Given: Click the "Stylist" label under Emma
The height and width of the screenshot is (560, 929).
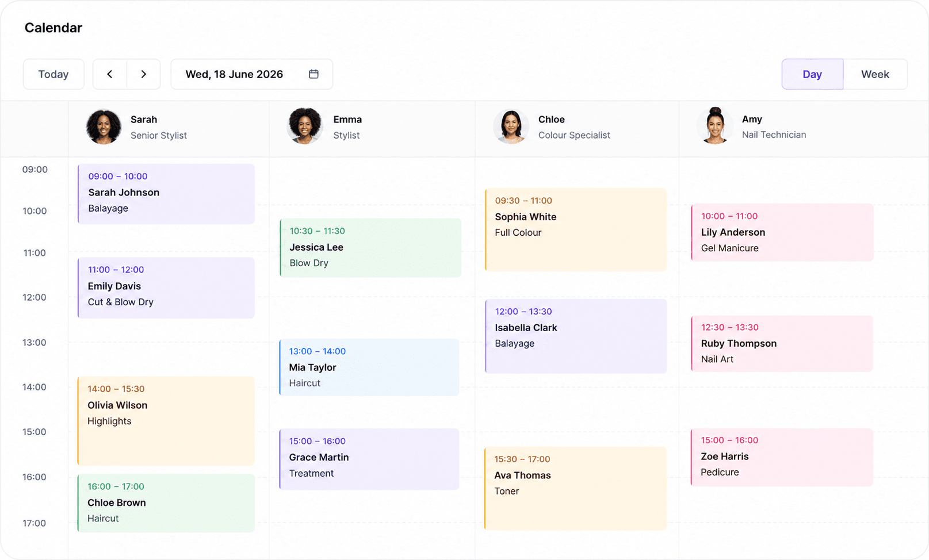Looking at the screenshot, I should 346,135.
